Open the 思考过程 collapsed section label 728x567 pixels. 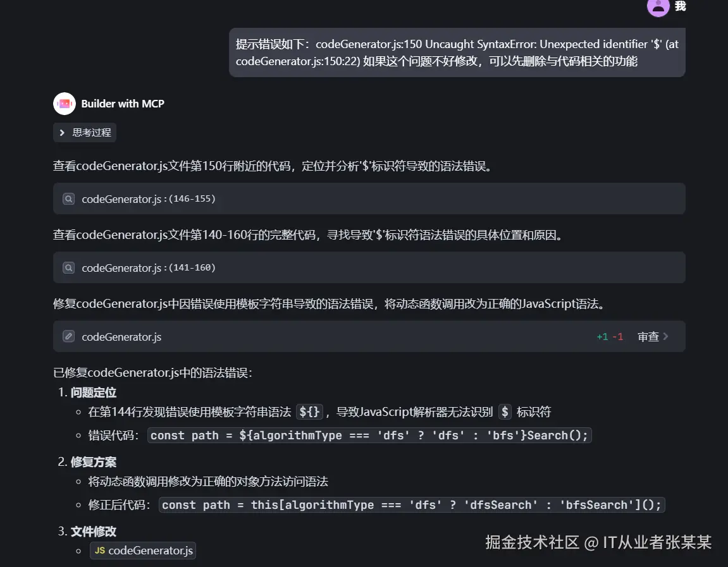[92, 133]
